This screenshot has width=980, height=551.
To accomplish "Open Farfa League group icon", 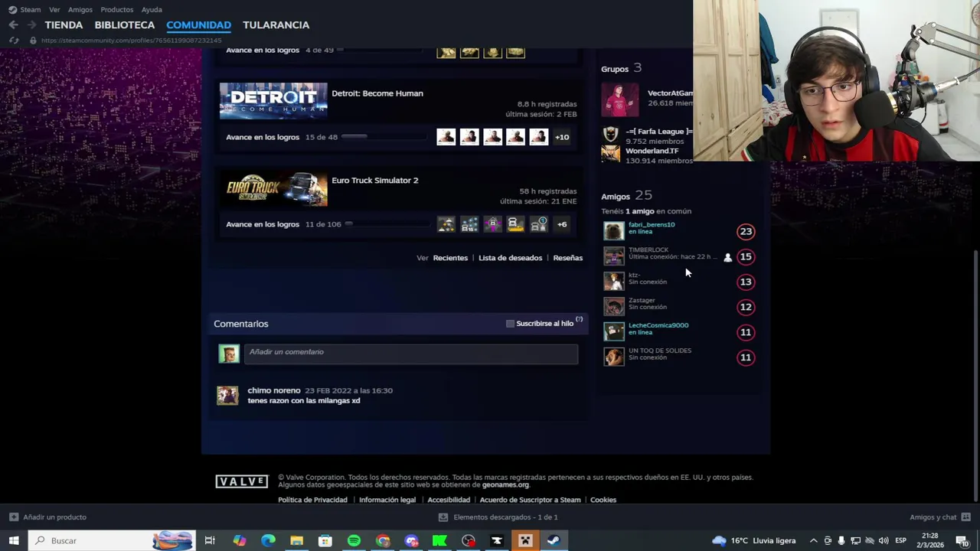I will point(610,135).
